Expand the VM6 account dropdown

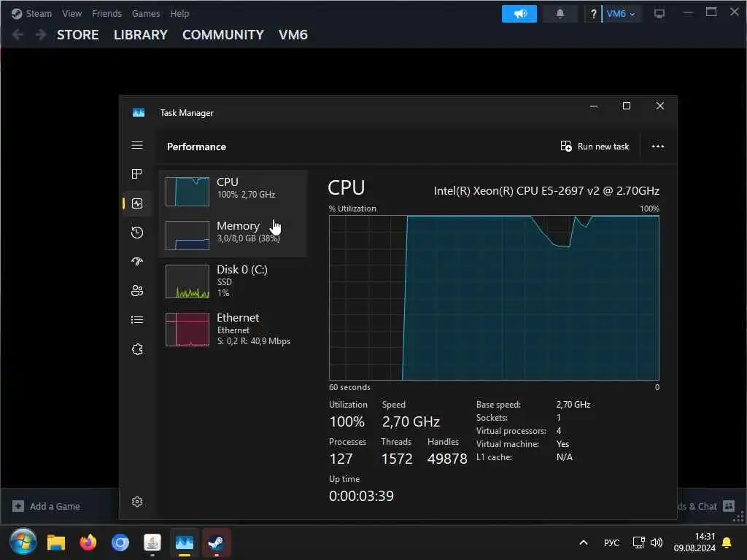(x=621, y=14)
